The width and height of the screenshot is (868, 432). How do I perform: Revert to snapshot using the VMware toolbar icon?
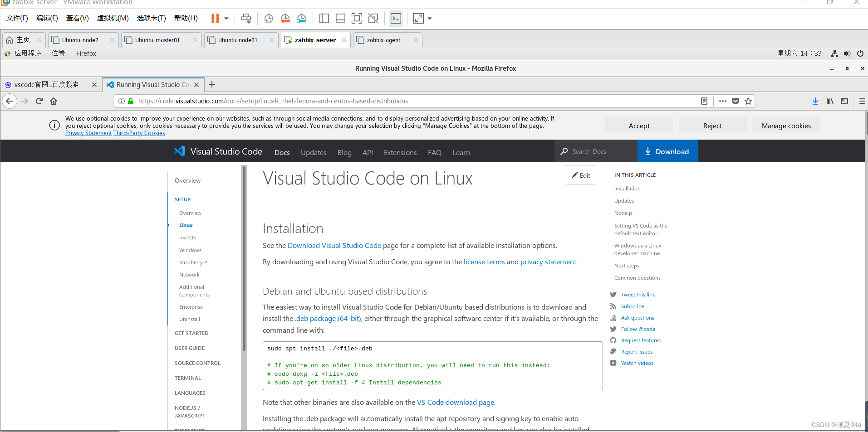[285, 19]
